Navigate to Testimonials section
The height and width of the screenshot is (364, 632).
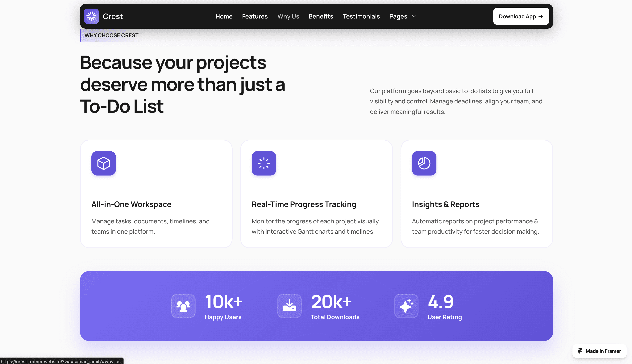(x=361, y=16)
